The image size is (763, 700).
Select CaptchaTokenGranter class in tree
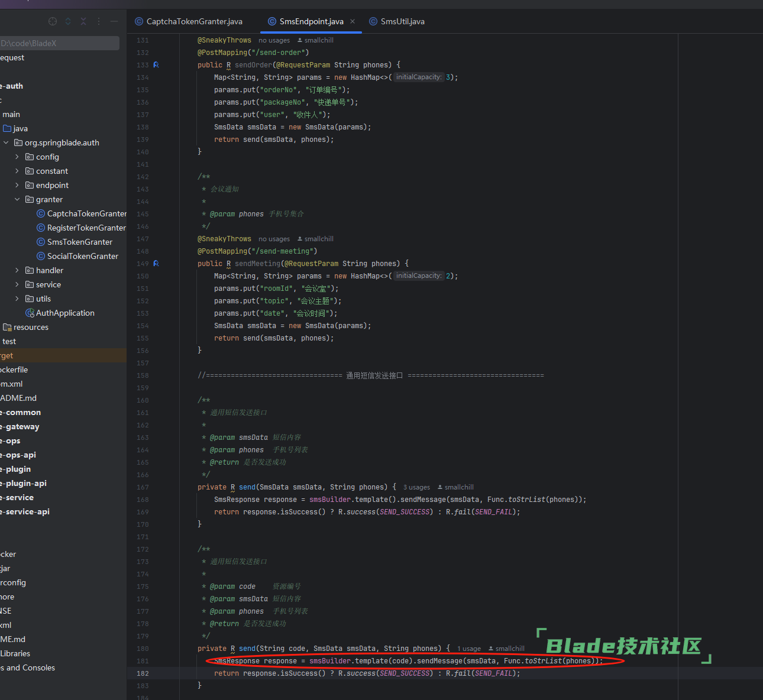coord(87,213)
